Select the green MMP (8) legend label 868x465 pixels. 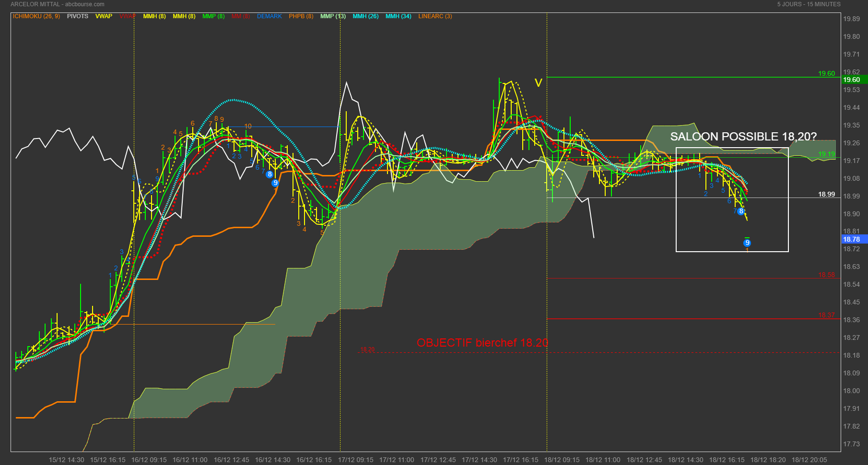click(x=213, y=16)
